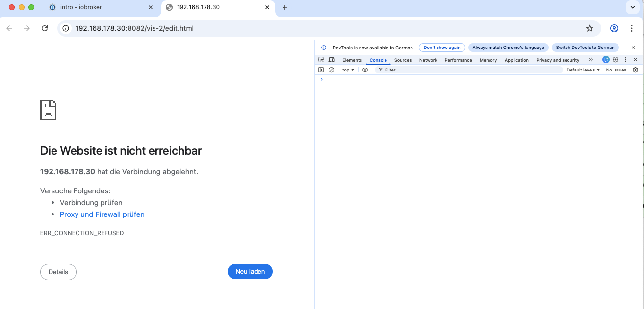Screen dimensions: 644x309
Task: Show more DevTools tabs with the chevrons
Action: (591, 60)
